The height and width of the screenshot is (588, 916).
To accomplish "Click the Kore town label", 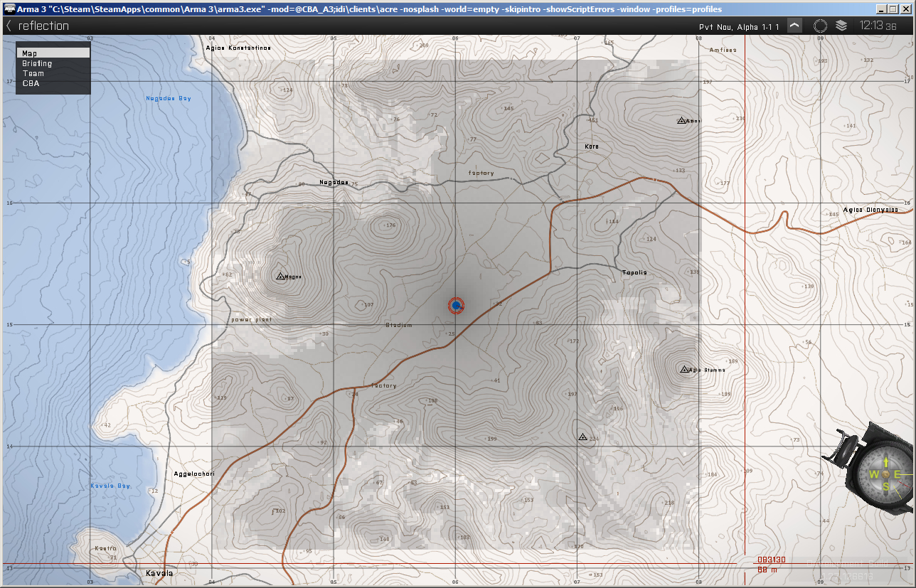I will point(592,146).
